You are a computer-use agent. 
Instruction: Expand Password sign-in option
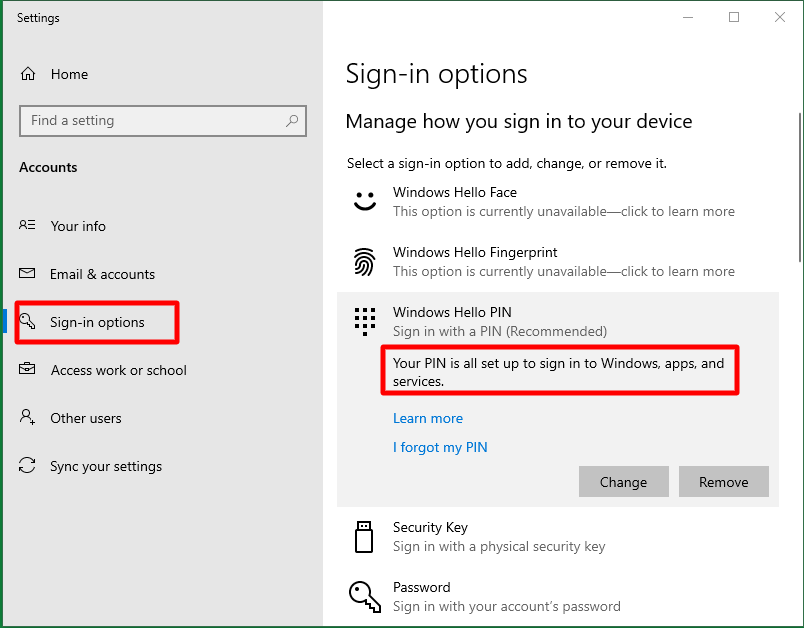(558, 597)
